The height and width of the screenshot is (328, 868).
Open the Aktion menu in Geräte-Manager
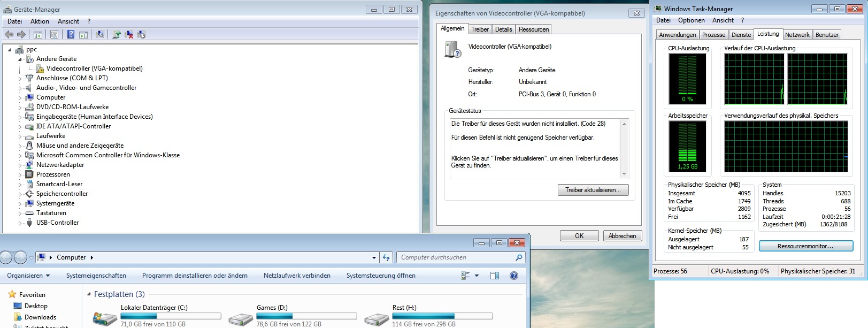point(40,21)
